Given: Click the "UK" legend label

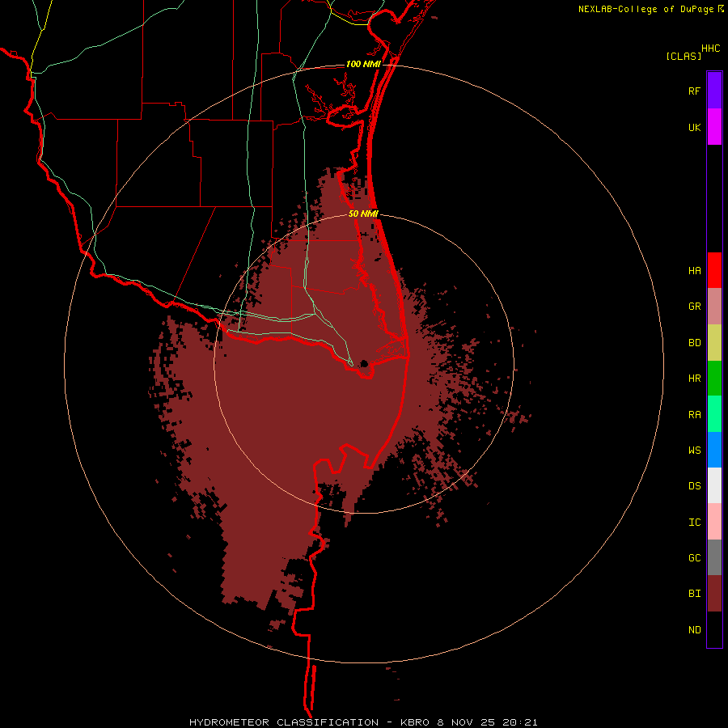Looking at the screenshot, I should point(694,128).
